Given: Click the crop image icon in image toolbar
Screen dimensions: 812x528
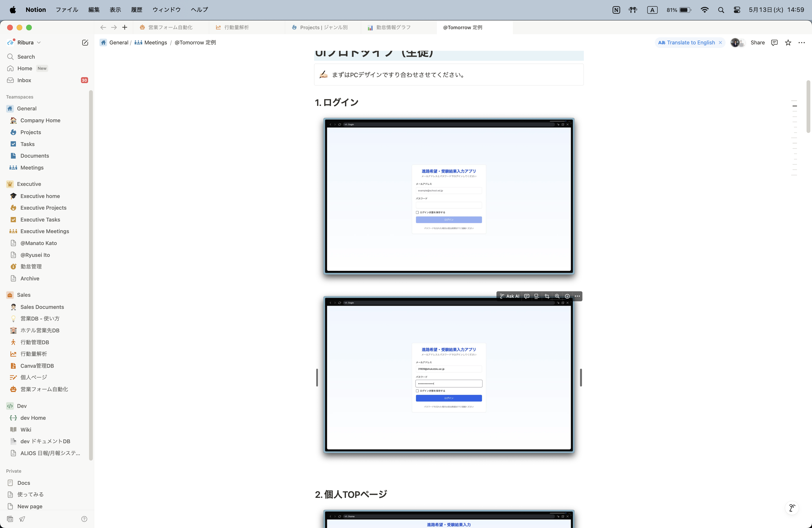Looking at the screenshot, I should click(547, 296).
